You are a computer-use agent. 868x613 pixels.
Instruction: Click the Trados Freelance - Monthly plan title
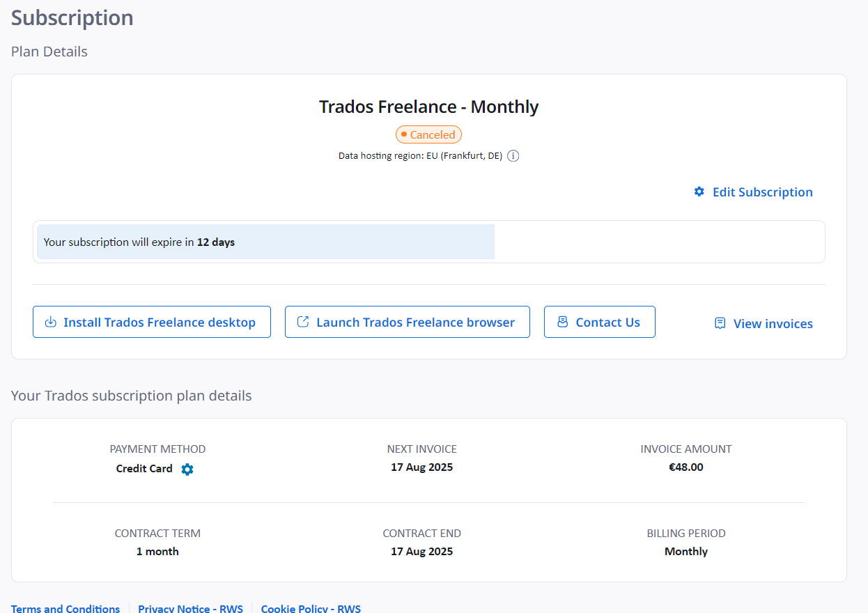429,107
